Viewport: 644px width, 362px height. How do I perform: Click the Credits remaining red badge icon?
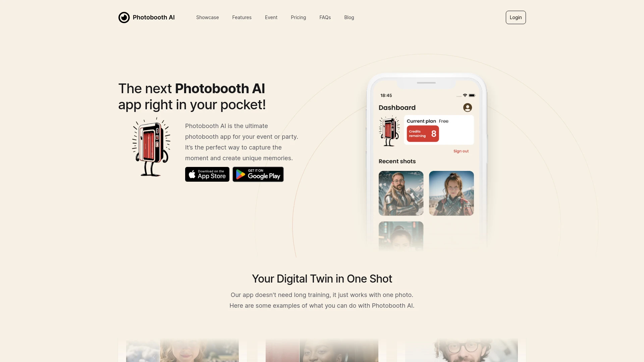pyautogui.click(x=423, y=133)
